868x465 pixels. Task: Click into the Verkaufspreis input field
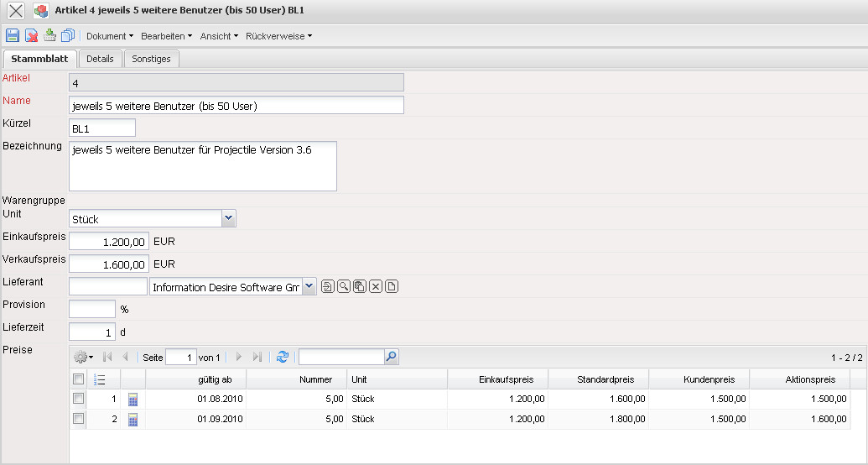(109, 264)
